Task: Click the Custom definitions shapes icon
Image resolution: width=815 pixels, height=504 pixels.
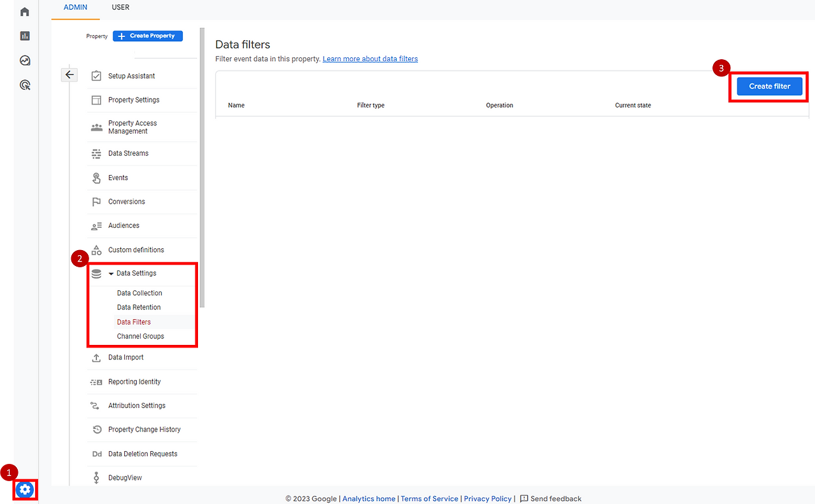Action: click(96, 250)
